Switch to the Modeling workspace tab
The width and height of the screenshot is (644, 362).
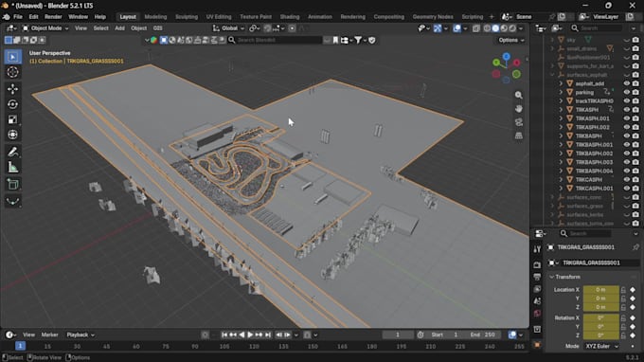coord(155,17)
